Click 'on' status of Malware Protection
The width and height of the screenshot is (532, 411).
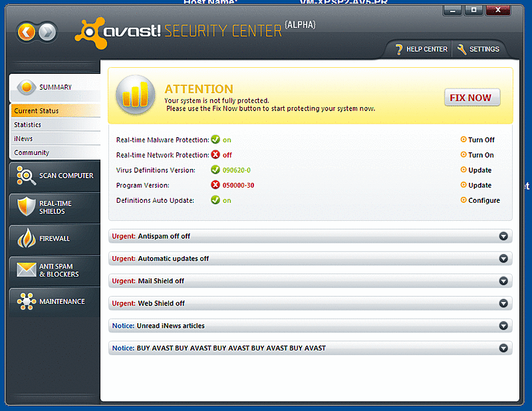point(227,140)
